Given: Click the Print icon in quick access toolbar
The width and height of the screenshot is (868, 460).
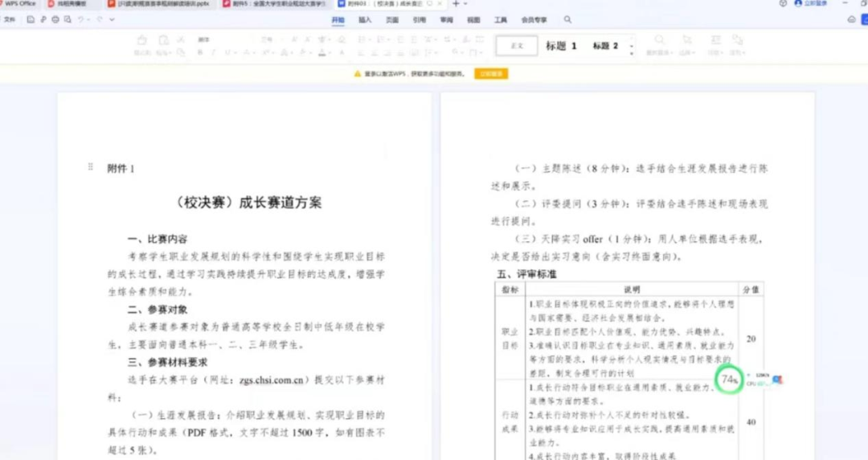Looking at the screenshot, I should tap(55, 19).
